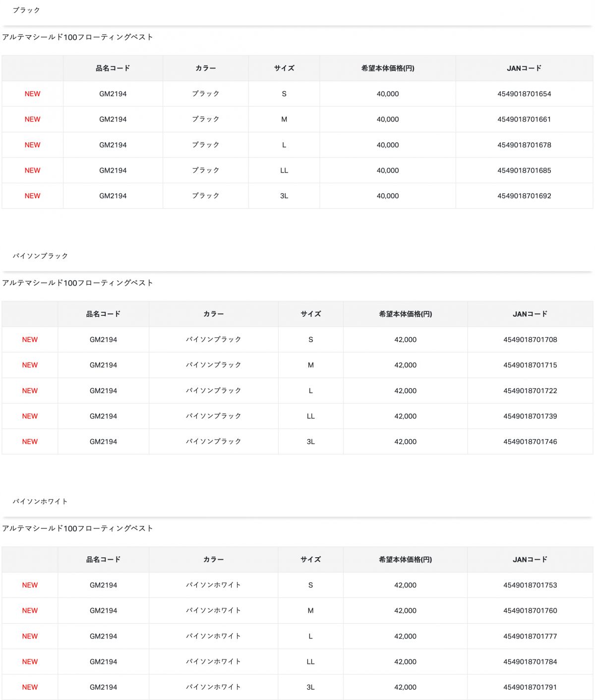Image resolution: width=595 pixels, height=700 pixels.
Task: Select the パイソンブラック color section label
Action: click(40, 256)
